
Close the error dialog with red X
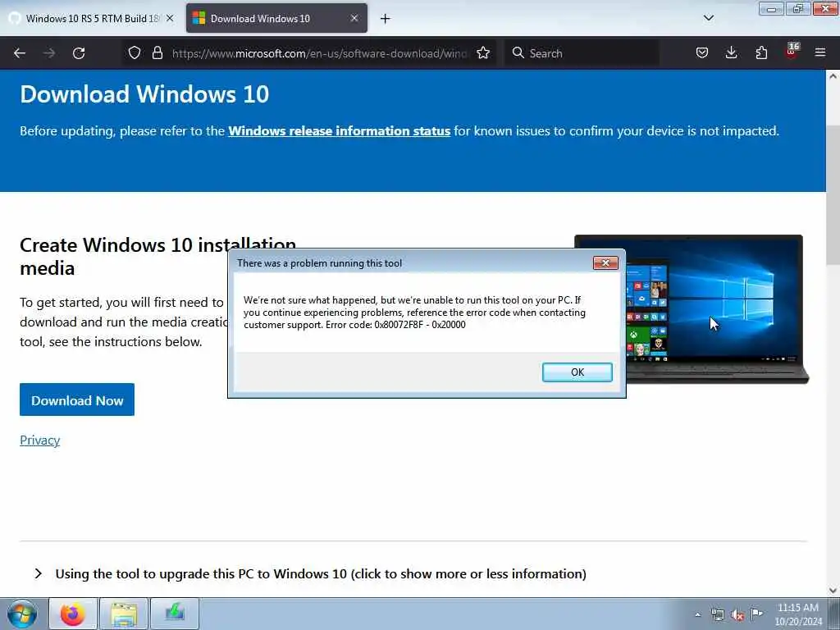(605, 263)
